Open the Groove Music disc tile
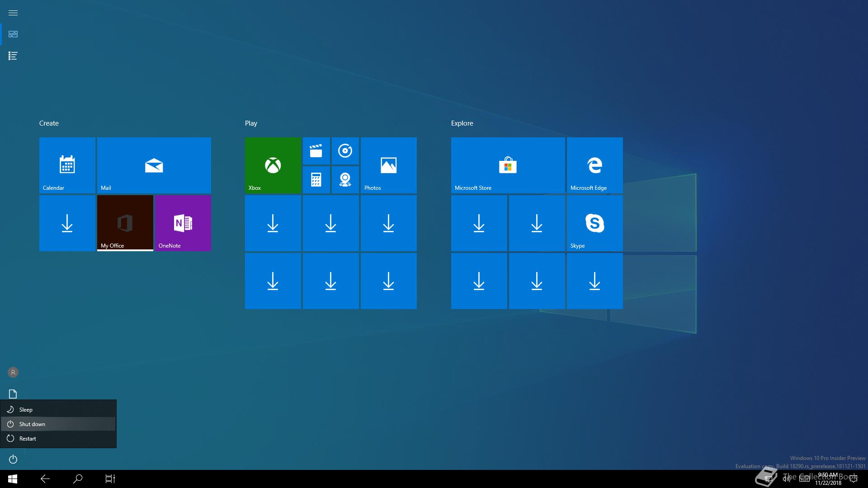This screenshot has width=868, height=488. point(345,151)
